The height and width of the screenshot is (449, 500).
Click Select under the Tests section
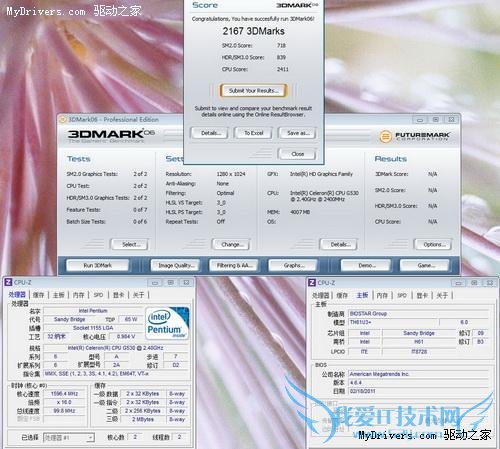[x=129, y=244]
